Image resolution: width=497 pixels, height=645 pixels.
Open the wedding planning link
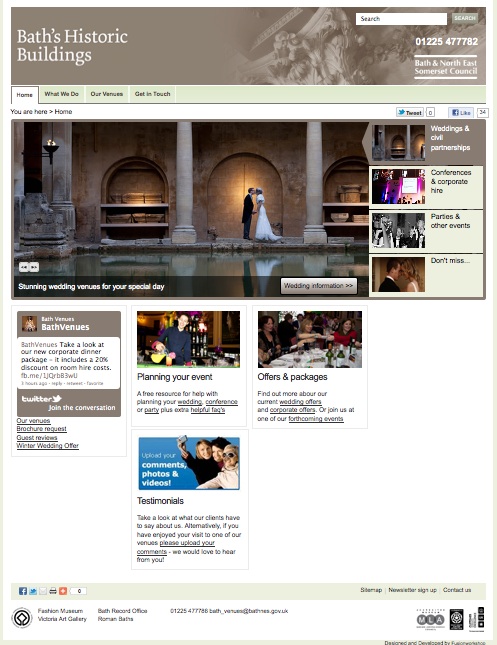coord(190,402)
